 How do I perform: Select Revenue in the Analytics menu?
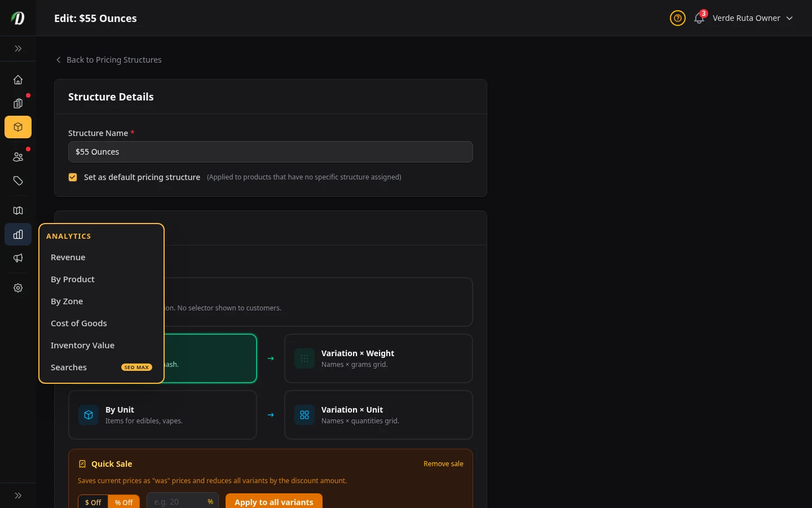pos(68,257)
